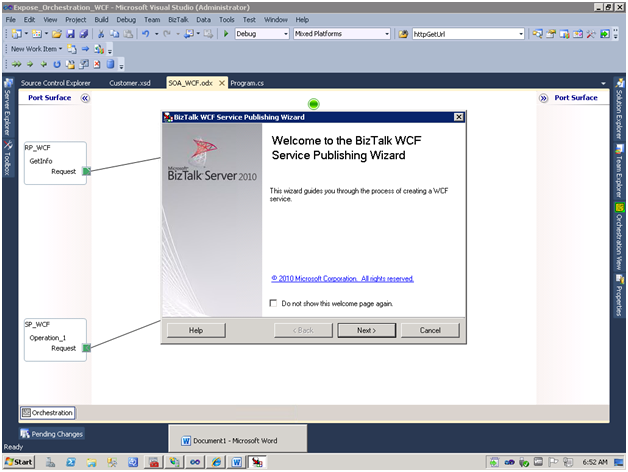Click the Word taskbar button
The width and height of the screenshot is (628, 472).
click(236, 462)
